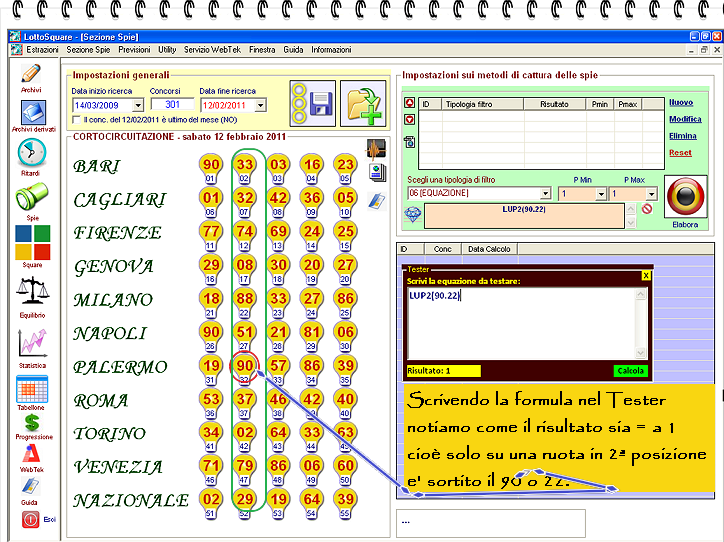724x542 pixels.
Task: Open the Archivi pencil icon
Action: tap(31, 74)
